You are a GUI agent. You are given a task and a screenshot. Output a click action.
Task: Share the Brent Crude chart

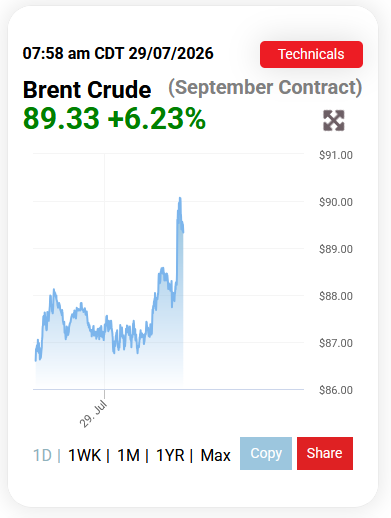(325, 453)
